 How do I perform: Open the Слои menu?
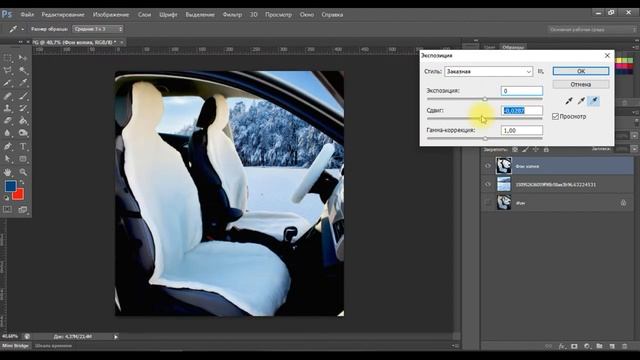tap(144, 14)
